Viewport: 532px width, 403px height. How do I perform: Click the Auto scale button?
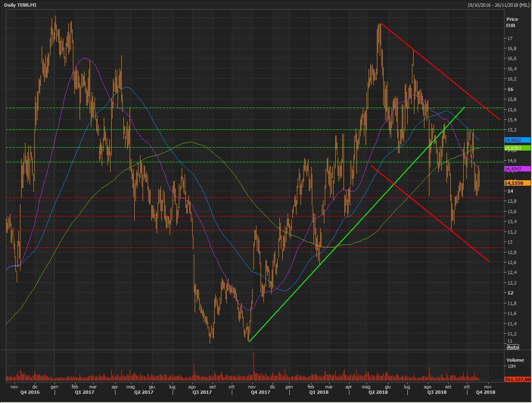(x=513, y=347)
